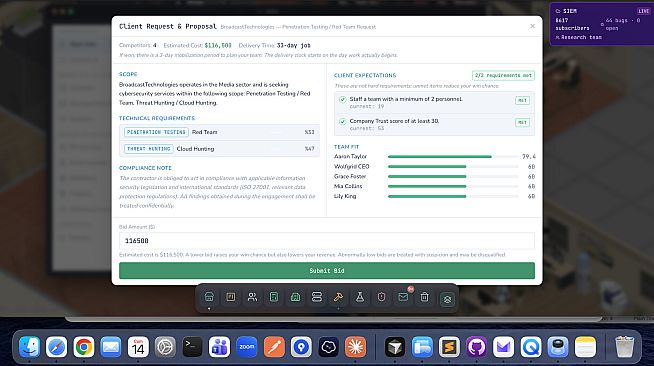Click the 31-day job delivery time
Screen dimensions: 654x366
294,45
